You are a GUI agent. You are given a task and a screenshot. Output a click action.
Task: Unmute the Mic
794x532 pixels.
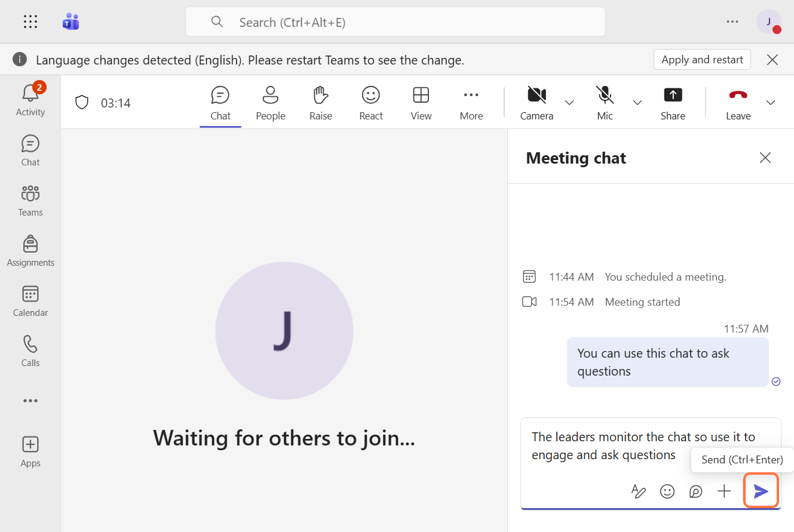click(x=605, y=102)
